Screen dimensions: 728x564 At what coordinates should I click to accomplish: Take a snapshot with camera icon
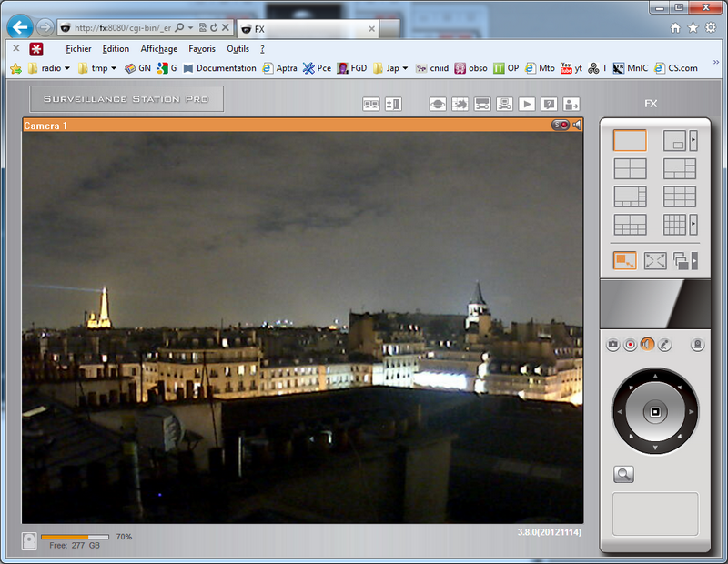point(612,345)
